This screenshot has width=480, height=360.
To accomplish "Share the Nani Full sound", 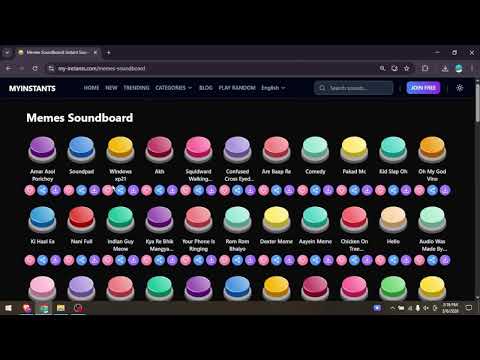I will pos(82,260).
